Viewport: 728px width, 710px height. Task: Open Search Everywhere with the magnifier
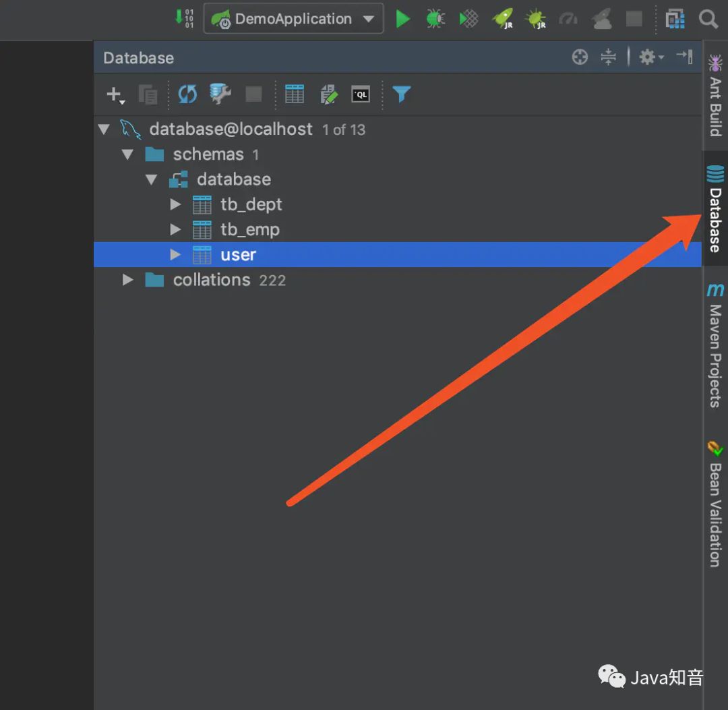point(708,18)
